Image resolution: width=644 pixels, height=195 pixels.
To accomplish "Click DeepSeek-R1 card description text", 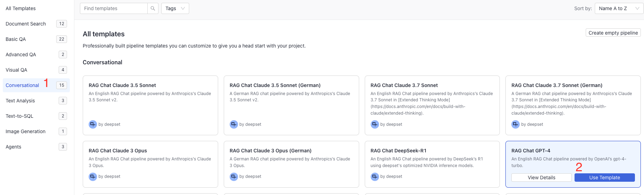I will point(427,162).
